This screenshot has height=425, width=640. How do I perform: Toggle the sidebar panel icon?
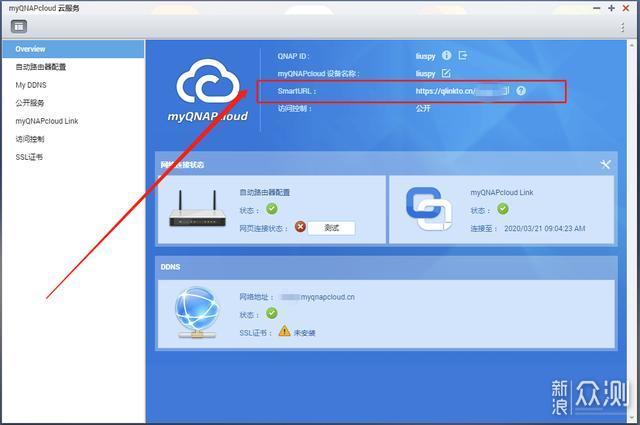(19, 27)
